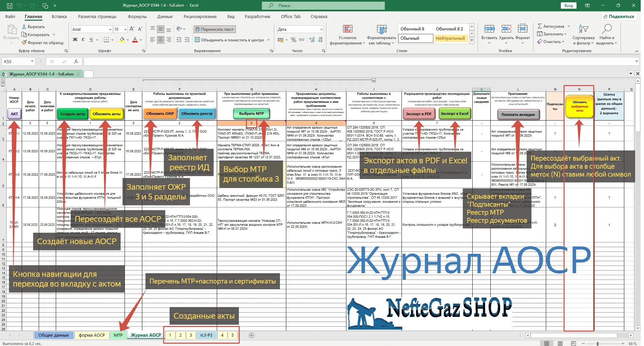Open the Fill (Заполнить) dropdown
The image size is (644, 346).
[552, 34]
